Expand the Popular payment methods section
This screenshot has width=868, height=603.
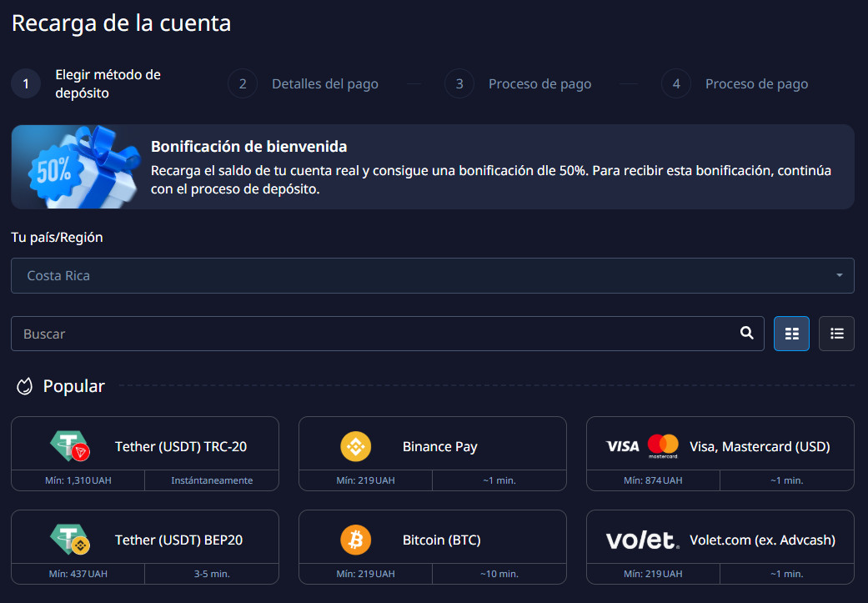click(x=73, y=385)
